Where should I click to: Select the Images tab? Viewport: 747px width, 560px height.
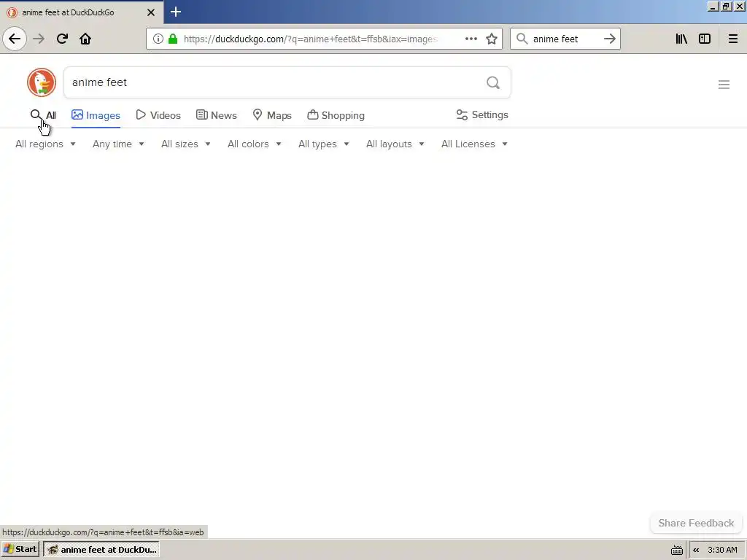click(x=96, y=115)
